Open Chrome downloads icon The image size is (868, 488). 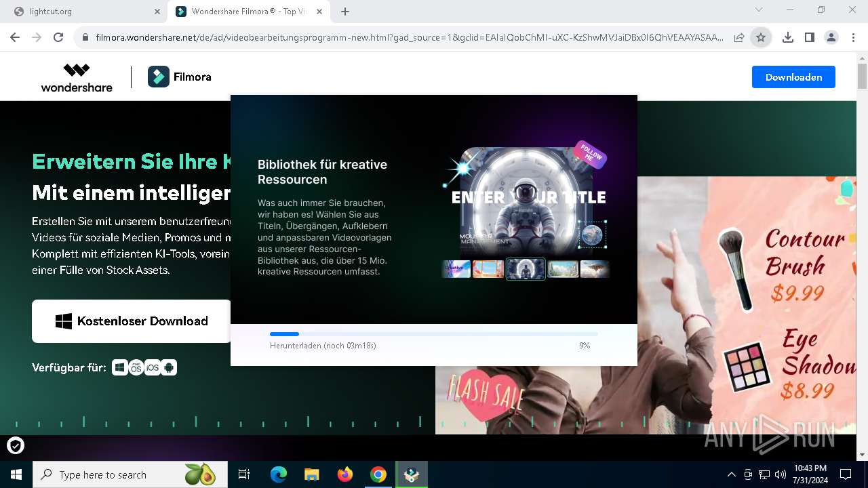click(787, 38)
